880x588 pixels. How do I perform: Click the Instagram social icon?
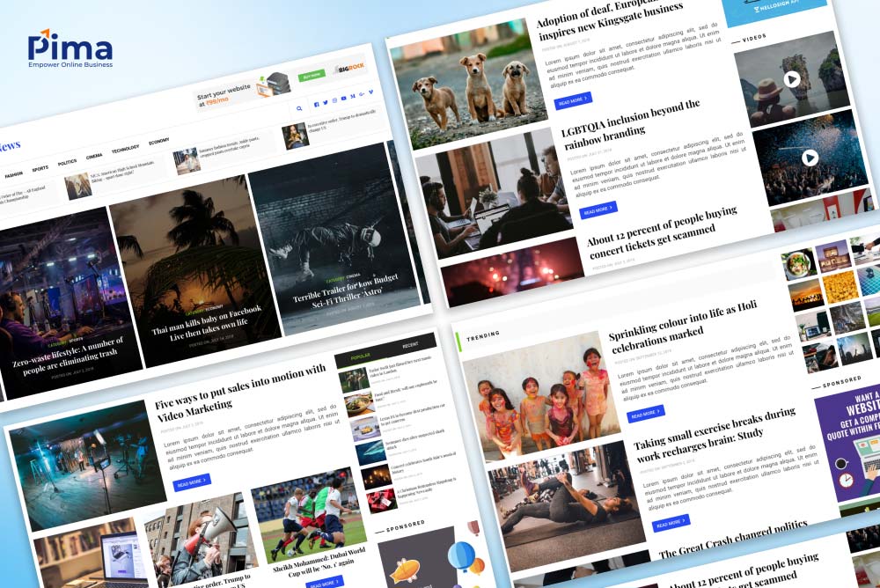(334, 102)
